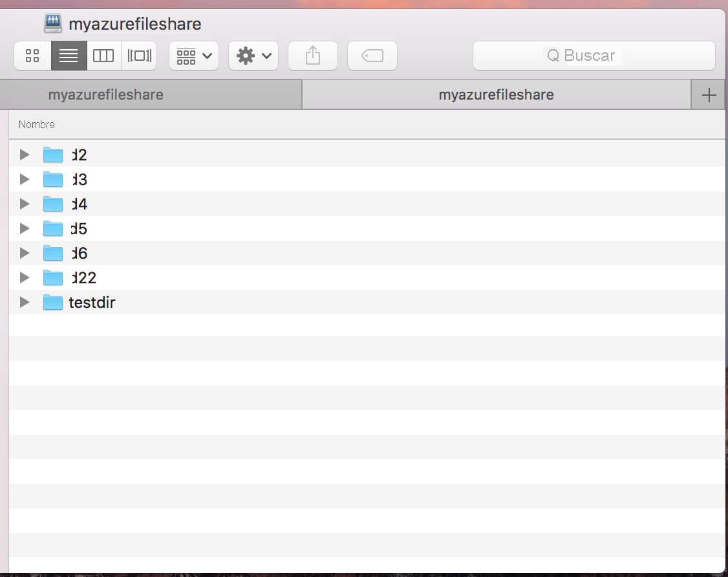
Task: Select the d3 folder icon
Action: [53, 179]
